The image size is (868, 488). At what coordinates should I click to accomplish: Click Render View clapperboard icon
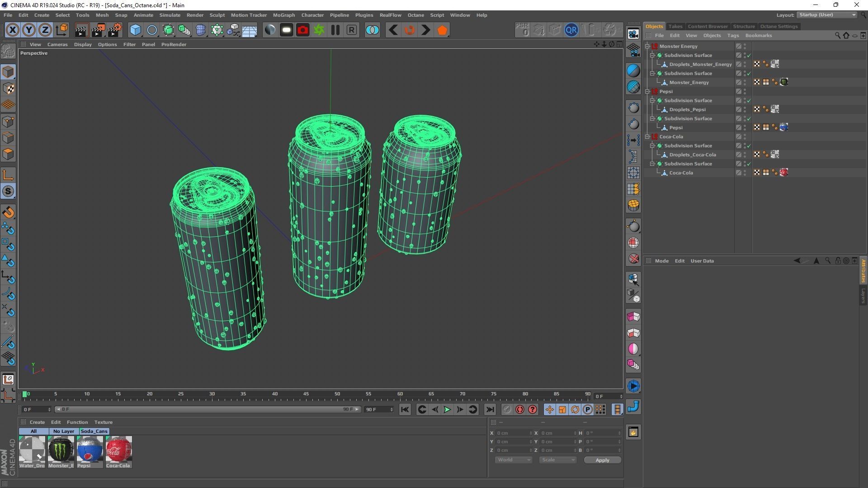tap(81, 30)
